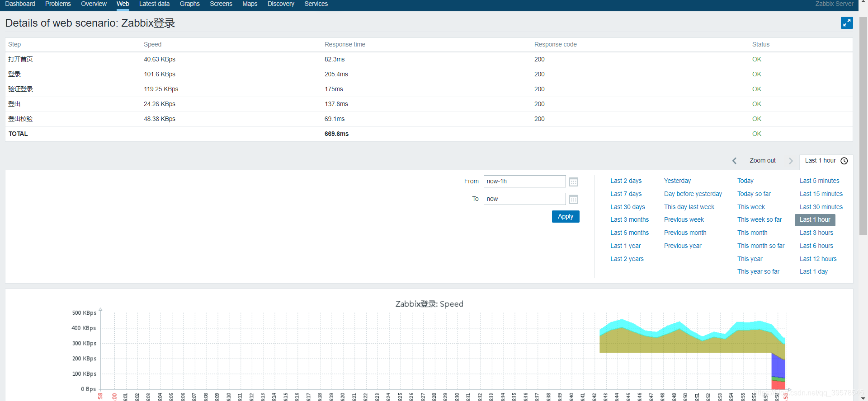
Task: Select Last 1 year range
Action: point(625,246)
